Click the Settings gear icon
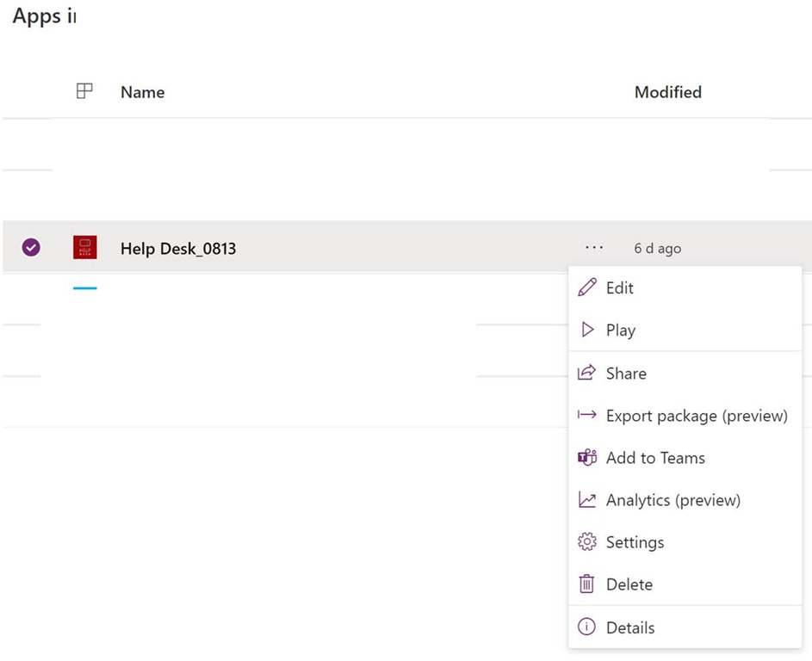The width and height of the screenshot is (812, 661). coord(586,542)
